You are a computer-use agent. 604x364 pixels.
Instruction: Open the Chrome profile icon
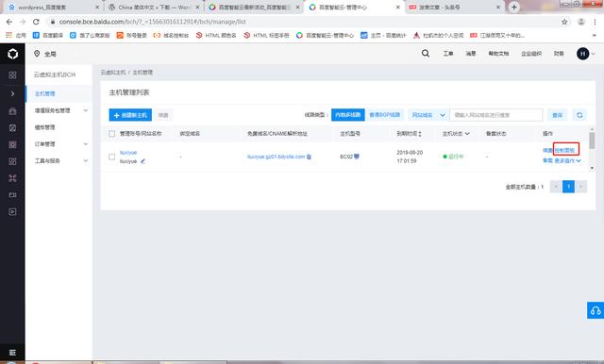pyautogui.click(x=581, y=22)
